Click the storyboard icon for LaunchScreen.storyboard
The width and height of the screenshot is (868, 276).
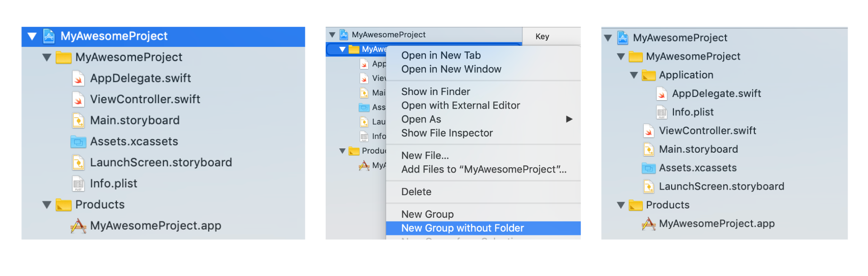(79, 162)
